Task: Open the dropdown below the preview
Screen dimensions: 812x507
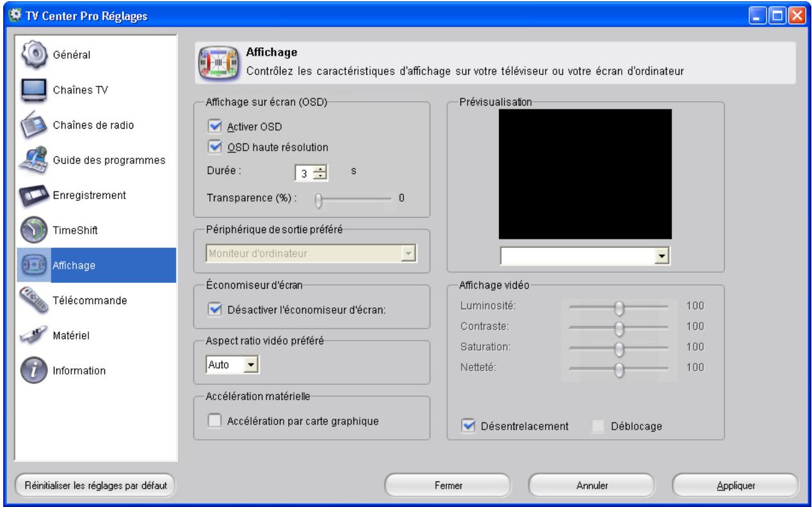Action: point(585,256)
